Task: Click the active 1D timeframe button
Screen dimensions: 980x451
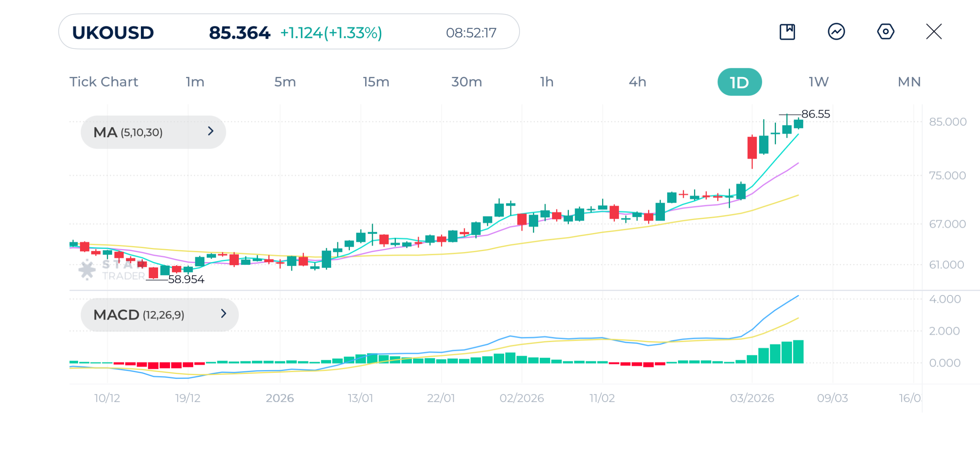Action: (739, 82)
